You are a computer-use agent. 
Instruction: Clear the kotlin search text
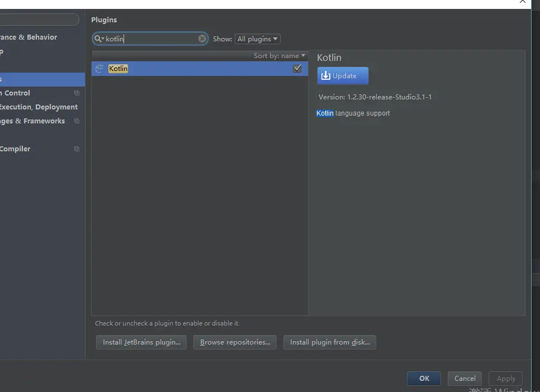tap(202, 39)
